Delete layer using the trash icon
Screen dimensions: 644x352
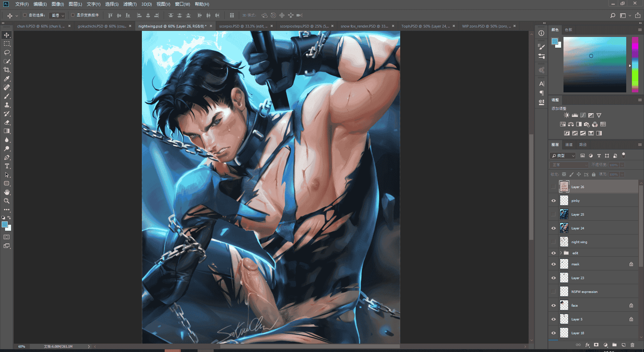pyautogui.click(x=632, y=345)
